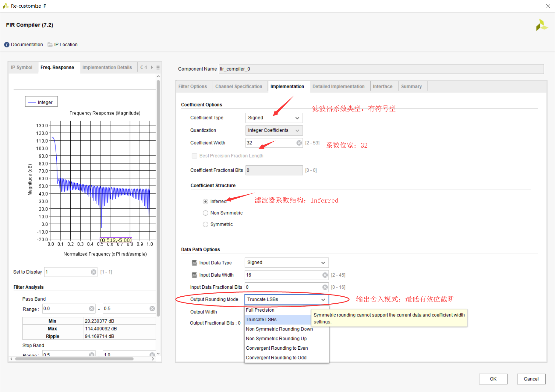The image size is (555, 392).
Task: Click the Min value 20.230377 dB cell
Action: pos(119,321)
